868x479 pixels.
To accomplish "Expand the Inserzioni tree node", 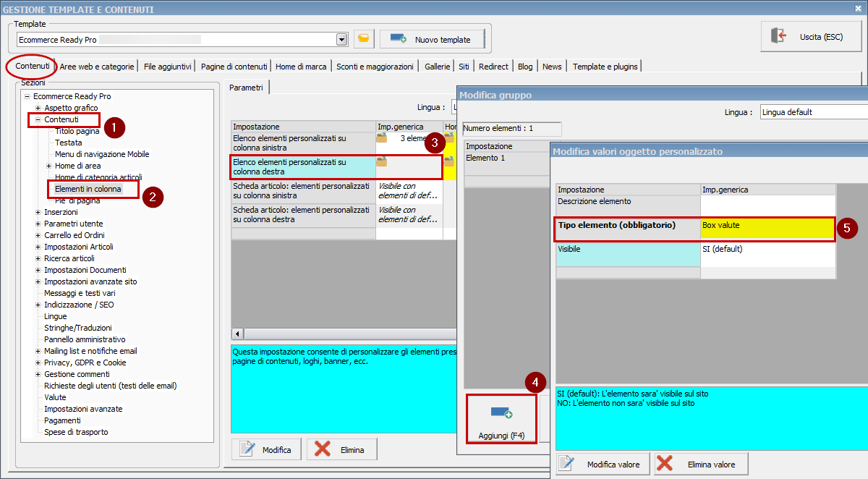I will click(38, 212).
